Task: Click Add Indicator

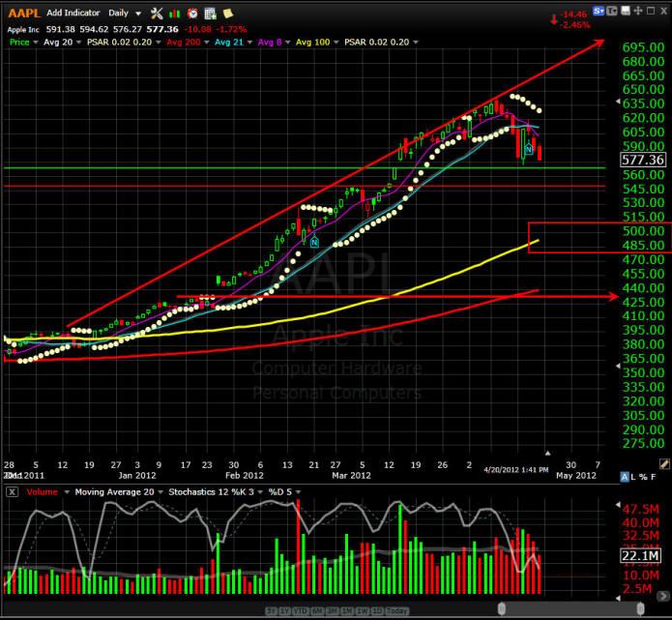Action: tap(72, 14)
